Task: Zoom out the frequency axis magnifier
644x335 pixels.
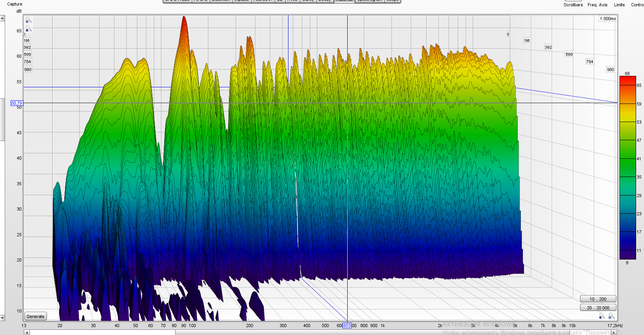Action: [601, 316]
